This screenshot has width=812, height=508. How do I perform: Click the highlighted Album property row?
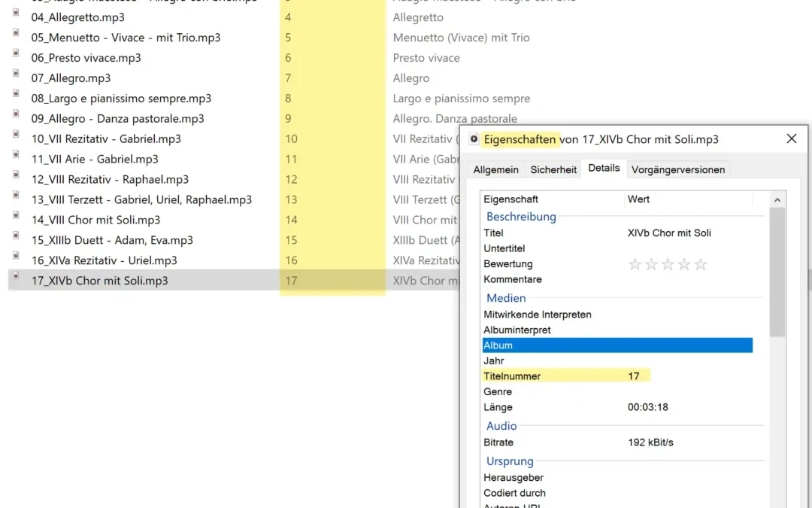tap(617, 345)
